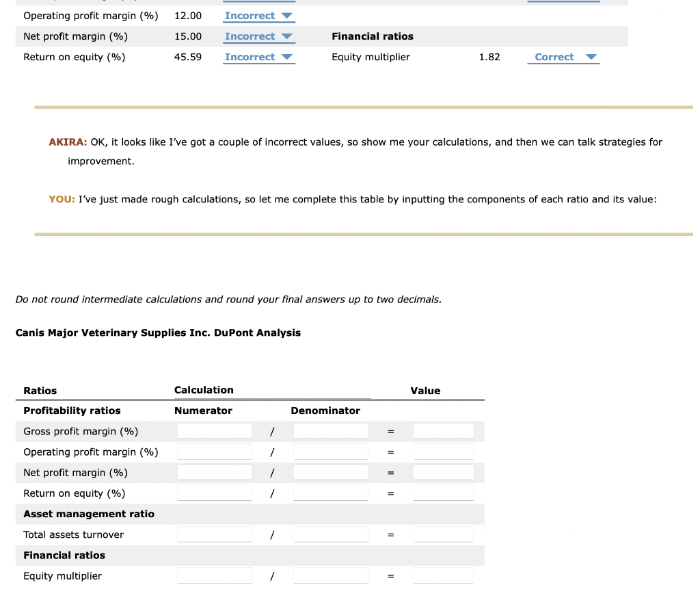This screenshot has height=600, width=700.
Task: Click the Gross profit margin denominator field
Action: [331, 431]
